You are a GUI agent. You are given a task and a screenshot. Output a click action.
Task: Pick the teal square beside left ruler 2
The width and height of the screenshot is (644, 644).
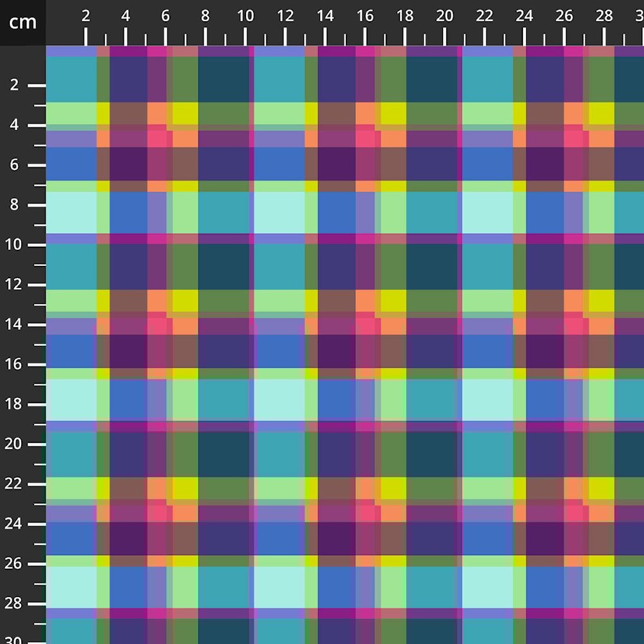(x=71, y=79)
